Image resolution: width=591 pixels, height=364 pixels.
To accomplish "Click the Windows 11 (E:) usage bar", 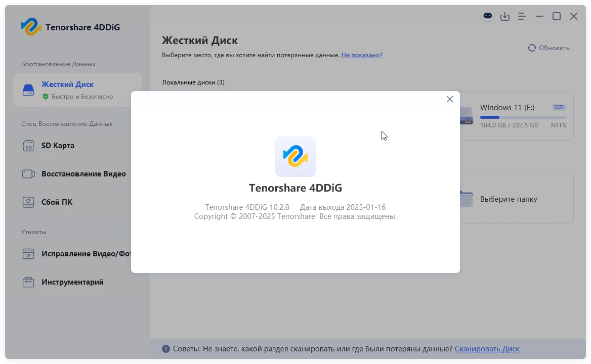I will [523, 117].
